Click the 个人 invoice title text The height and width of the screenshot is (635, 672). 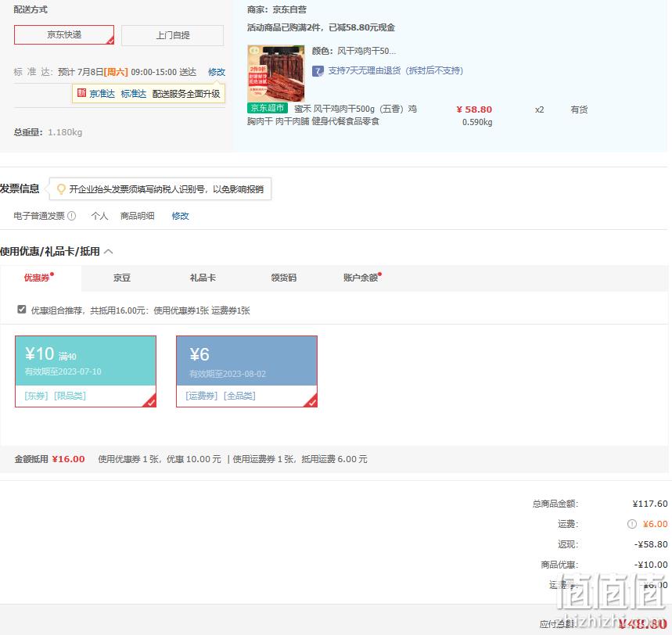pos(99,216)
